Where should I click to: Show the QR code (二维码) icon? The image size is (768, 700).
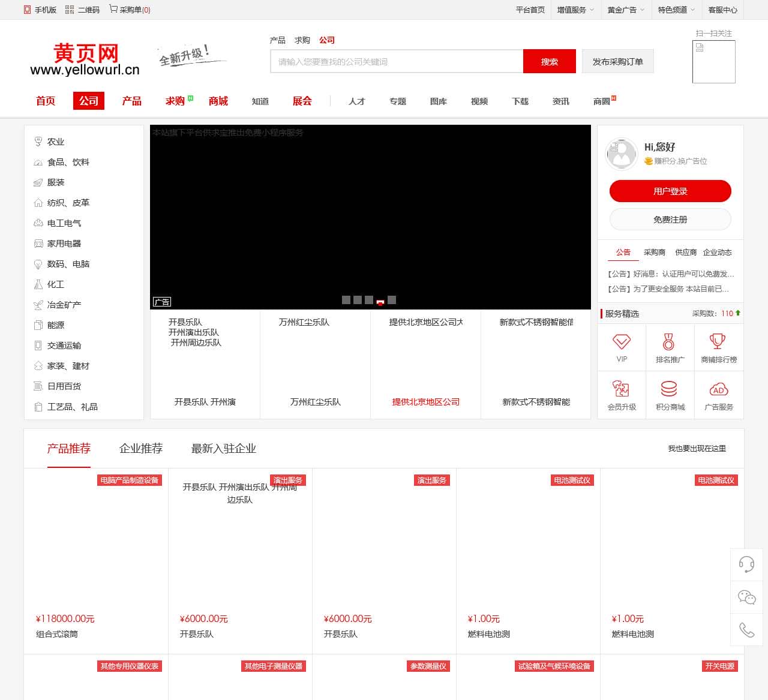(70, 10)
